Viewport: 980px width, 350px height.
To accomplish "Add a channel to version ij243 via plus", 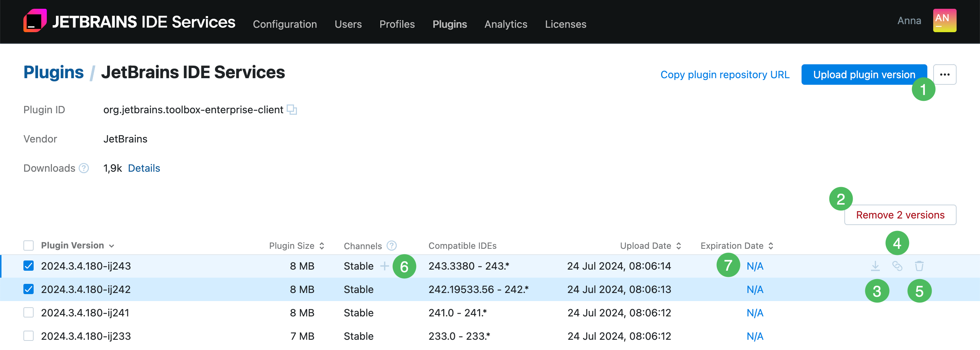I will pyautogui.click(x=384, y=266).
